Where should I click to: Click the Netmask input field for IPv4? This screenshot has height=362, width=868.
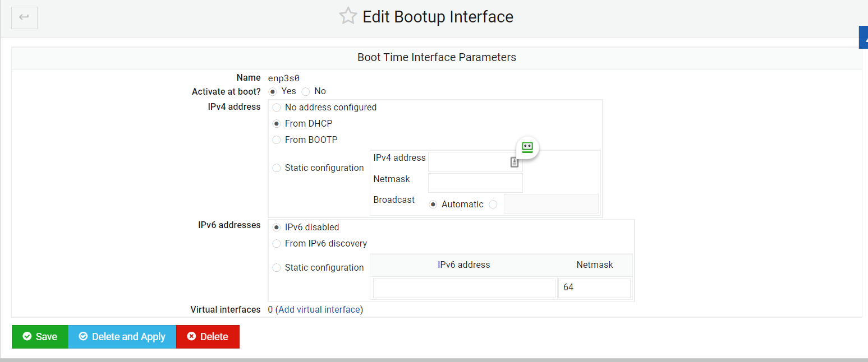475,183
